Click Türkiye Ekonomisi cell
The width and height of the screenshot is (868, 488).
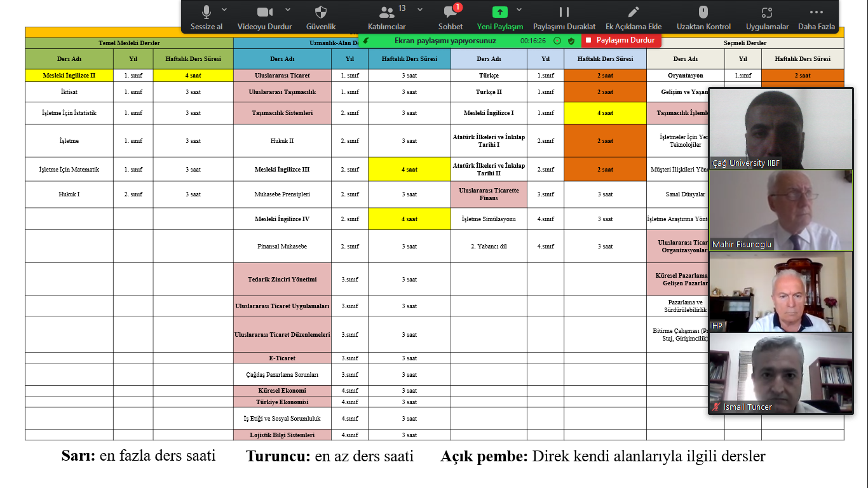282,402
